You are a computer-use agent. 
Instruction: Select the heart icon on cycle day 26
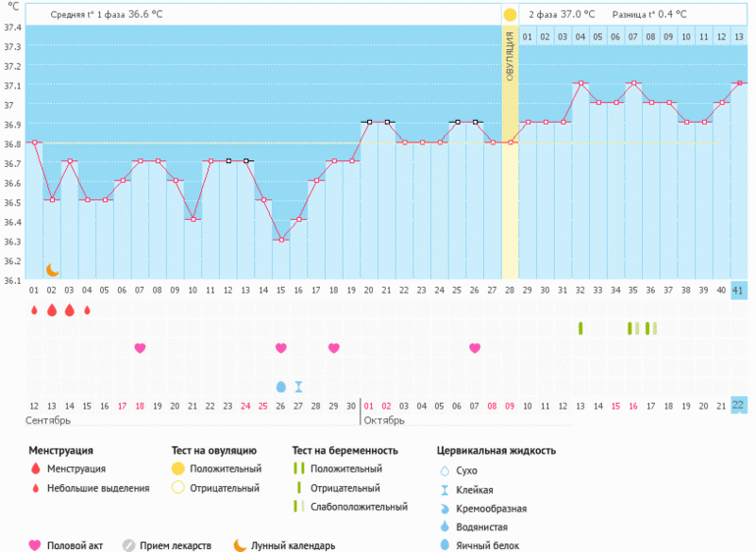point(475,348)
